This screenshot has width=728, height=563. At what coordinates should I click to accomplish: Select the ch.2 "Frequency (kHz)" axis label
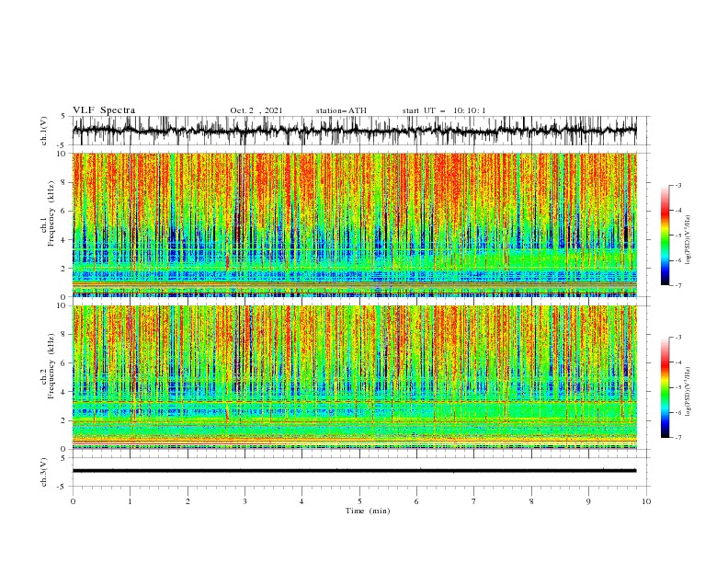click(x=51, y=366)
